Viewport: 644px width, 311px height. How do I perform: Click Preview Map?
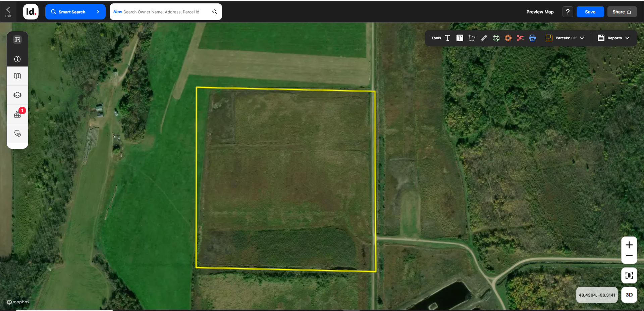click(540, 12)
